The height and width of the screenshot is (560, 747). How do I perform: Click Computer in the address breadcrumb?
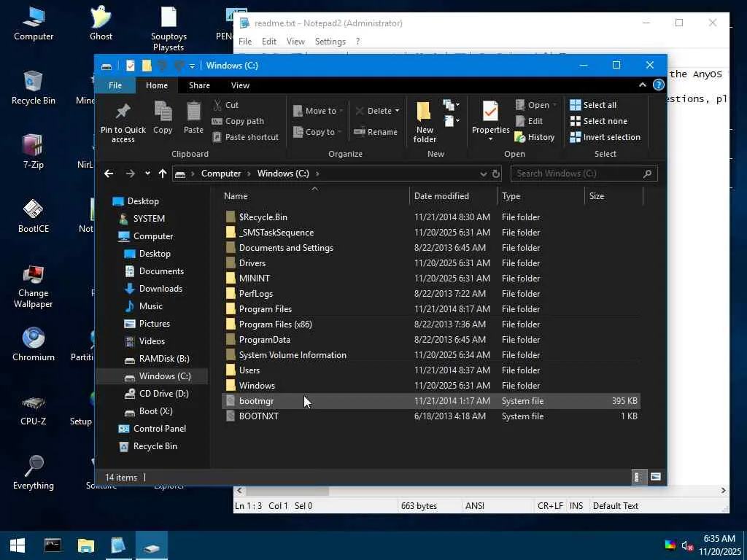(221, 174)
